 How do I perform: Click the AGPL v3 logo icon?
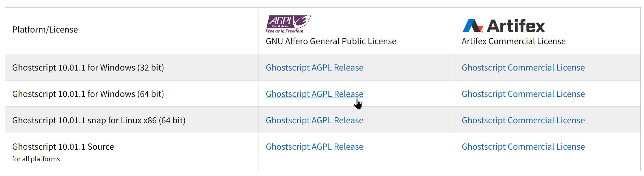[288, 24]
